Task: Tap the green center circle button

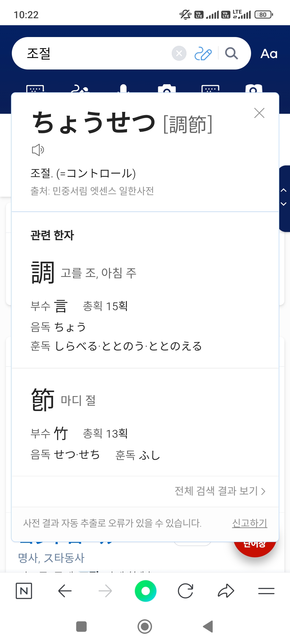Action: [x=145, y=591]
